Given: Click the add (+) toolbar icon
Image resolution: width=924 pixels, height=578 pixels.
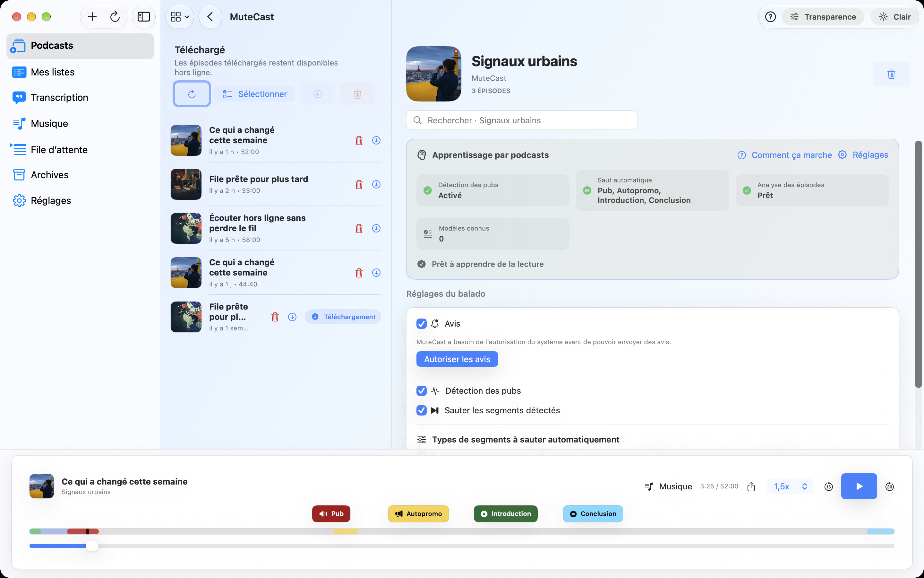Looking at the screenshot, I should coord(92,17).
